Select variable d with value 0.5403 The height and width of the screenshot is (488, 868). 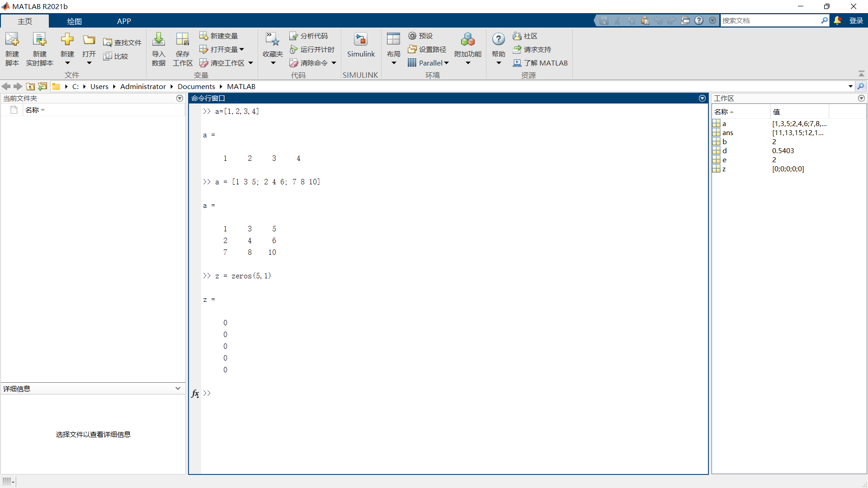point(789,150)
